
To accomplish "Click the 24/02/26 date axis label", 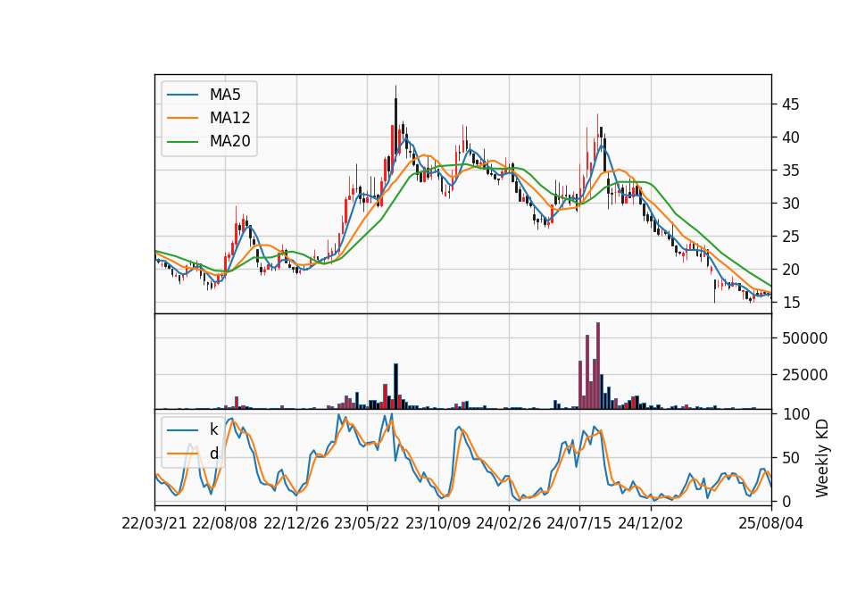I will pyautogui.click(x=508, y=523).
